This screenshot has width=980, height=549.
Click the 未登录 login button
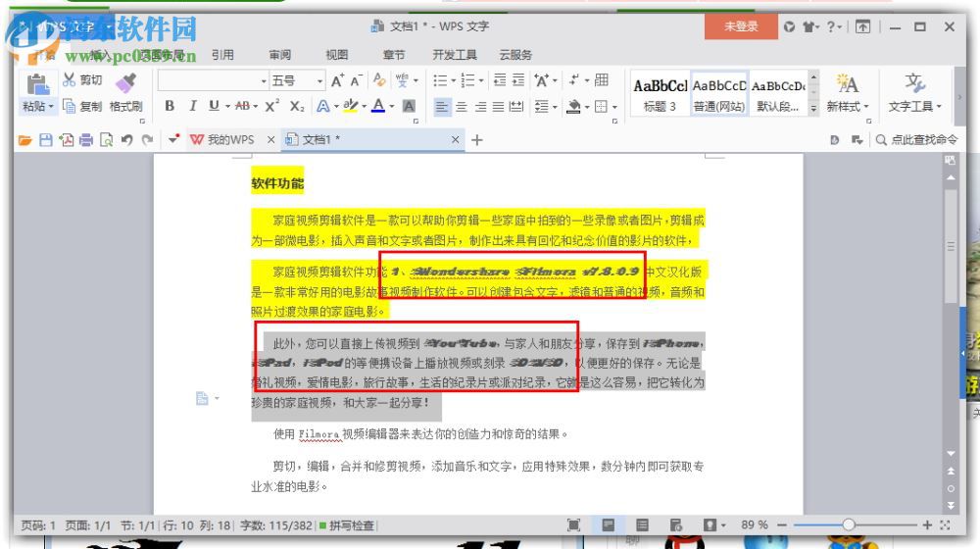click(741, 26)
